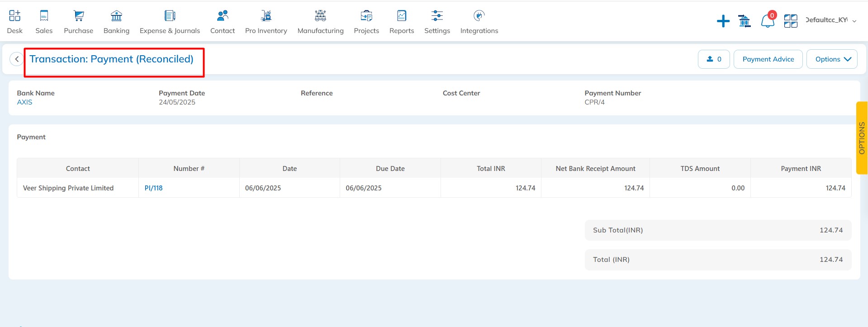The width and height of the screenshot is (868, 327).
Task: Click the Sub Total(INR) row
Action: click(718, 230)
